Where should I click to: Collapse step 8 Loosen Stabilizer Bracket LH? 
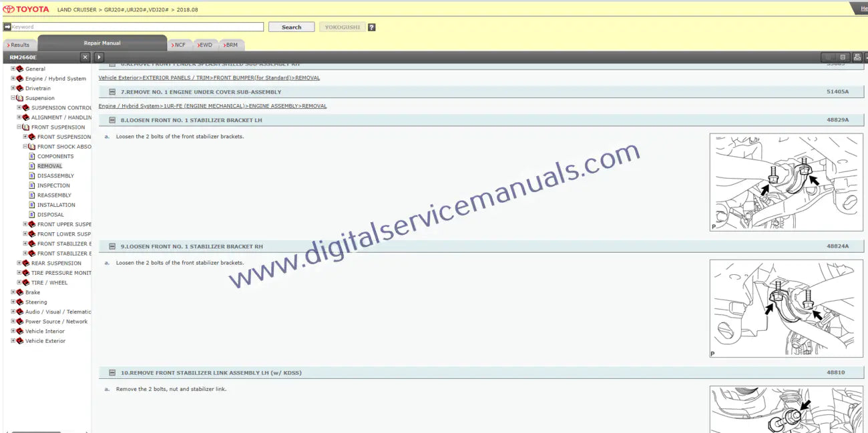pos(112,121)
